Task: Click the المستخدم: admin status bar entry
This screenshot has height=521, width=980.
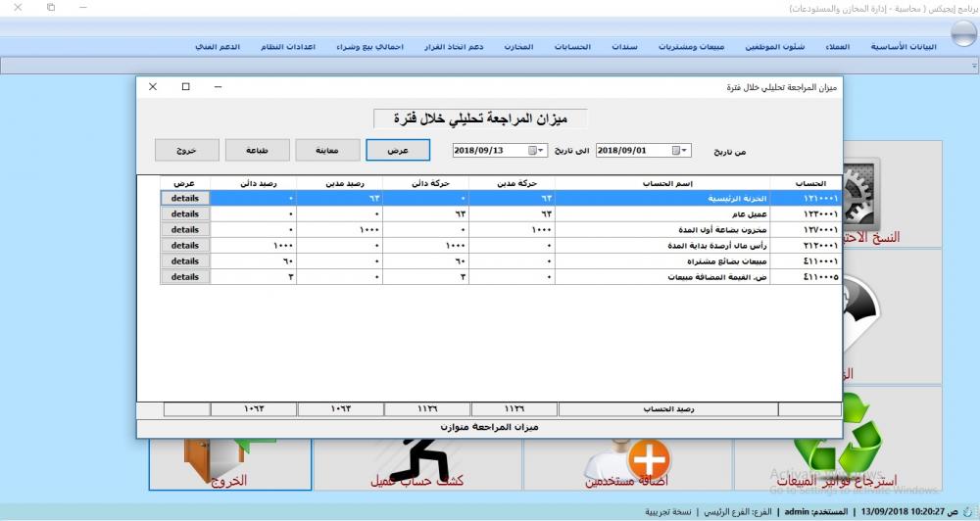Action: tap(815, 511)
